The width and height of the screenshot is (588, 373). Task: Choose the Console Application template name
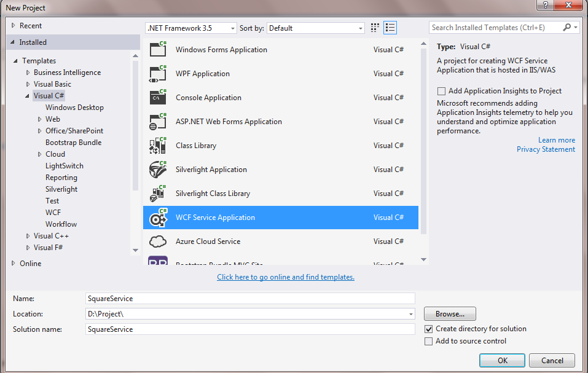coord(208,98)
